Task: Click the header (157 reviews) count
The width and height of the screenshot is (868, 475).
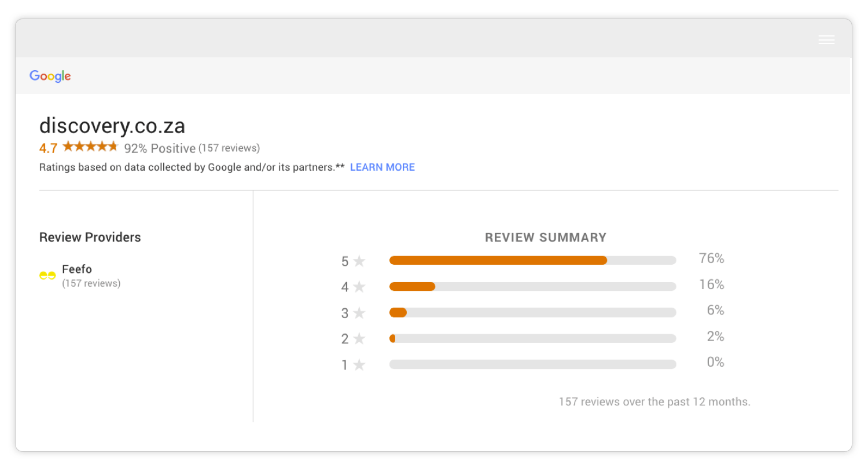Action: tap(229, 148)
